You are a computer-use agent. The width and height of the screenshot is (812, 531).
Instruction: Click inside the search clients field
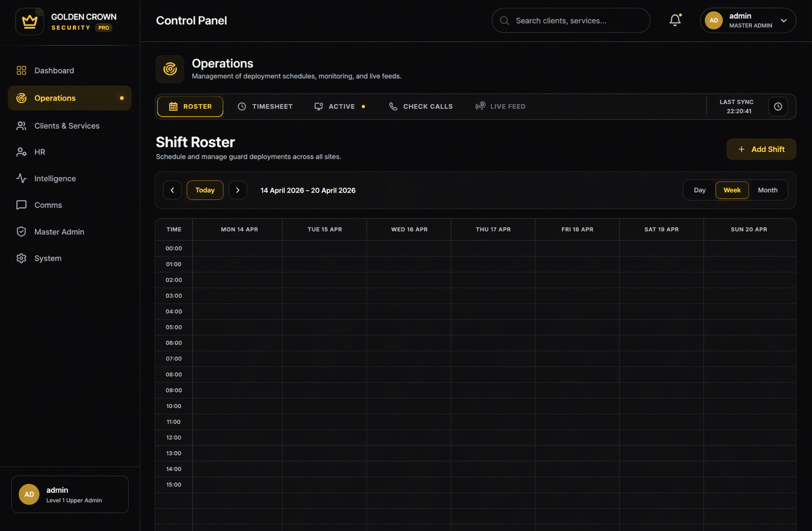point(570,20)
